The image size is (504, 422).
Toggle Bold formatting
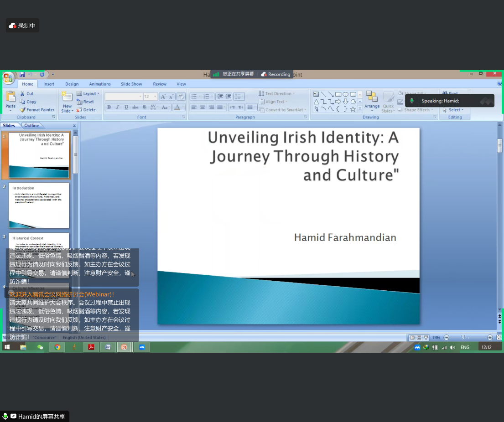tap(109, 107)
